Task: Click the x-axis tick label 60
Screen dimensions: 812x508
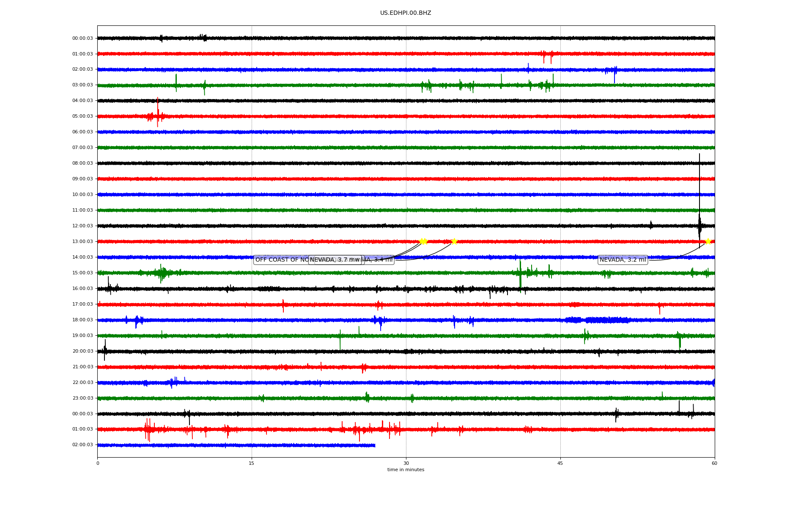Action: pos(714,464)
